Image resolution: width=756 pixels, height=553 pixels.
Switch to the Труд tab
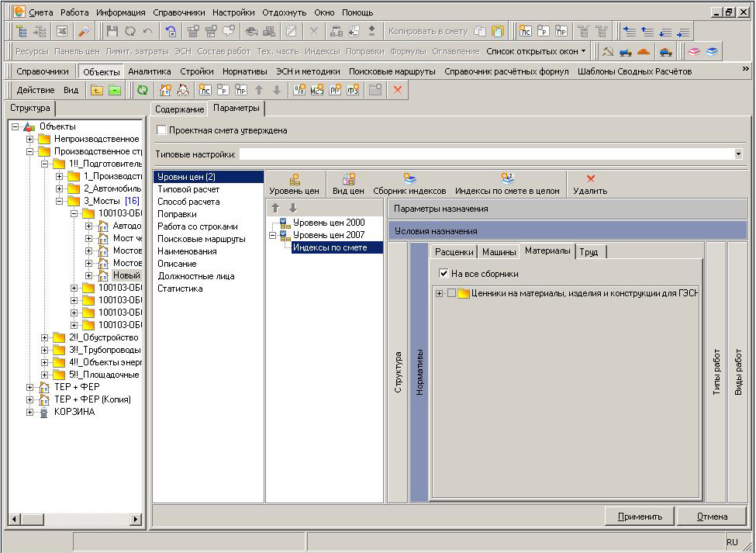pos(590,251)
